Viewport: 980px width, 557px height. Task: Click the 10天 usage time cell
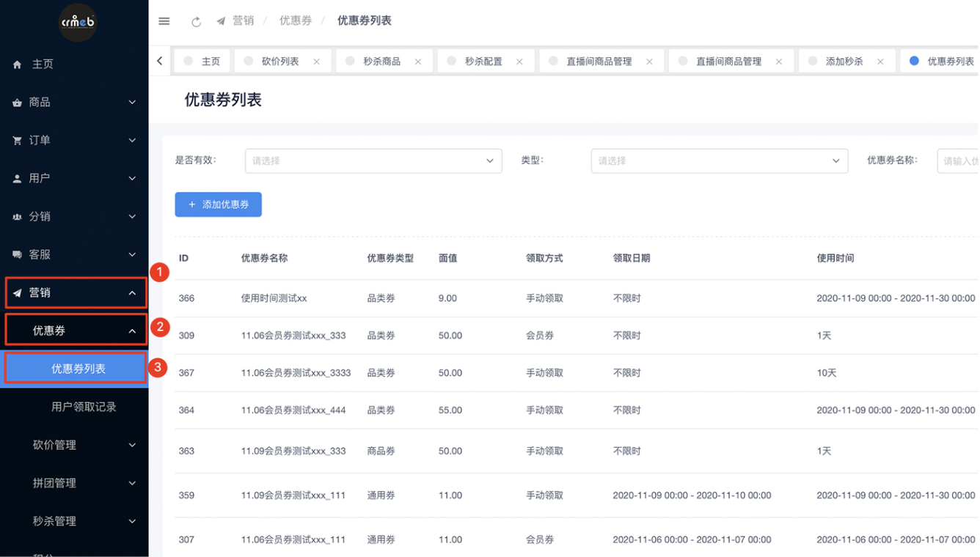click(x=826, y=373)
